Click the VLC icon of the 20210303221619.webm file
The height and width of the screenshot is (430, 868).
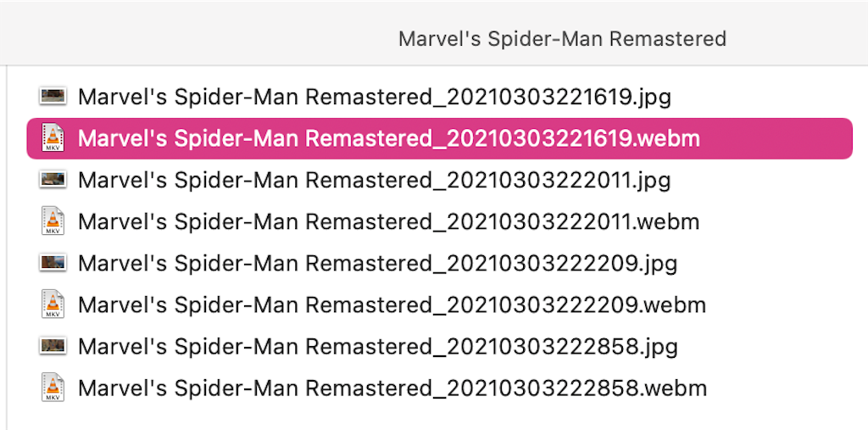(53, 137)
